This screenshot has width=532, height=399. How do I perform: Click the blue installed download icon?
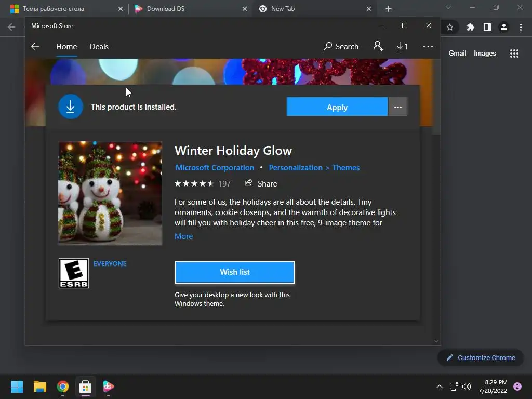[x=71, y=107]
